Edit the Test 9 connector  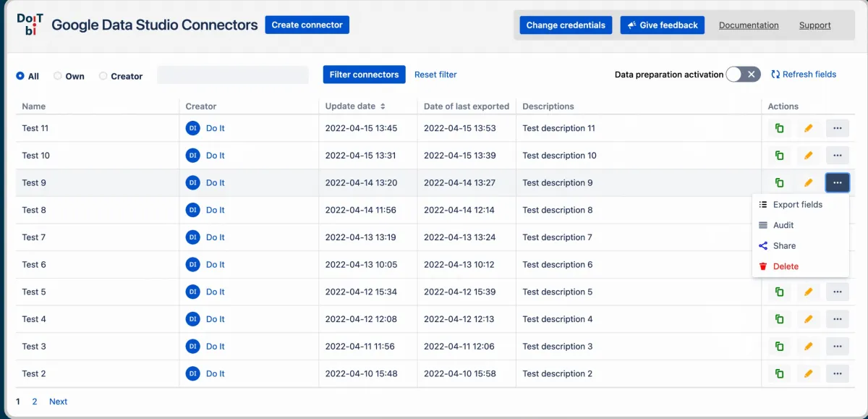pyautogui.click(x=809, y=183)
